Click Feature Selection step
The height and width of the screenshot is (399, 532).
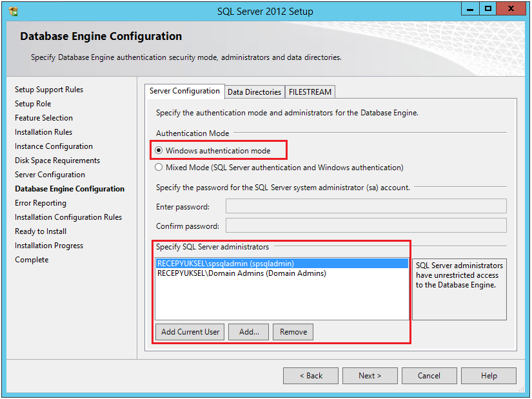[44, 118]
